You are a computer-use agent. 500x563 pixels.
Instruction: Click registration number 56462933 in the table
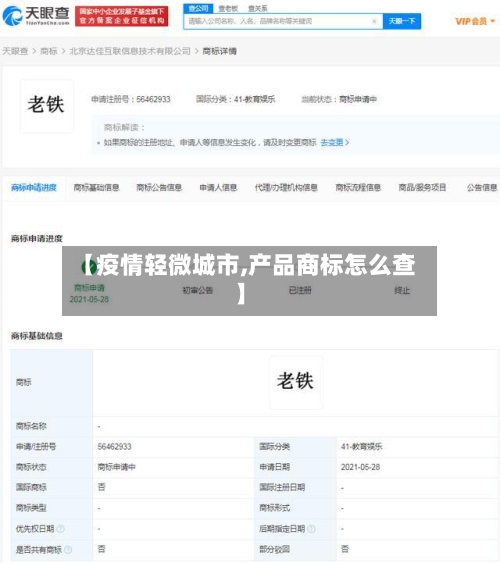(x=115, y=446)
